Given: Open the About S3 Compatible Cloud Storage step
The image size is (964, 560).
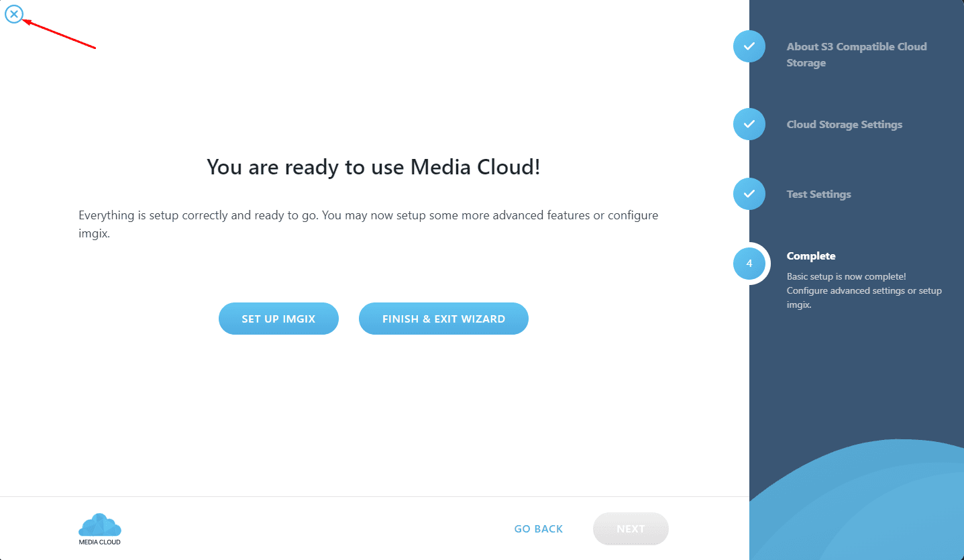Looking at the screenshot, I should click(856, 54).
